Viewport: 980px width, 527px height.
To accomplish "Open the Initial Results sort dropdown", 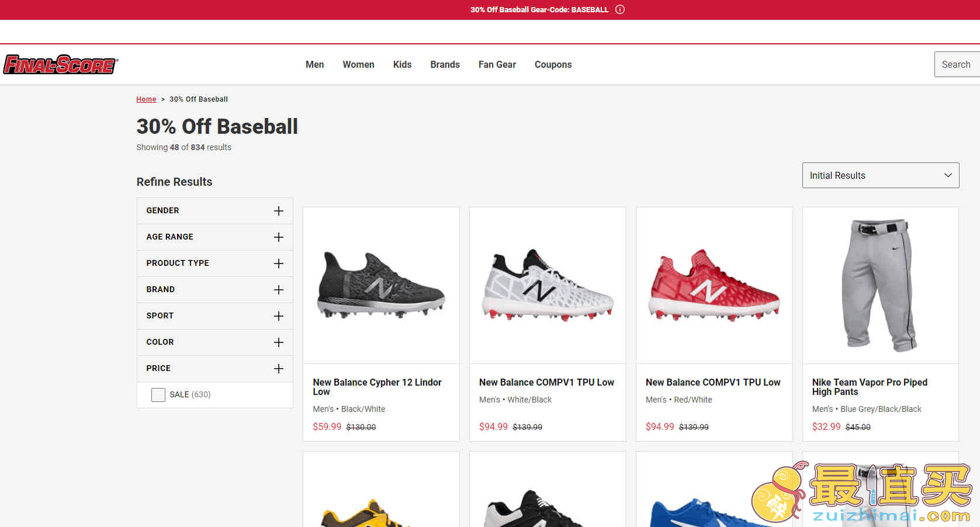I will pyautogui.click(x=881, y=175).
